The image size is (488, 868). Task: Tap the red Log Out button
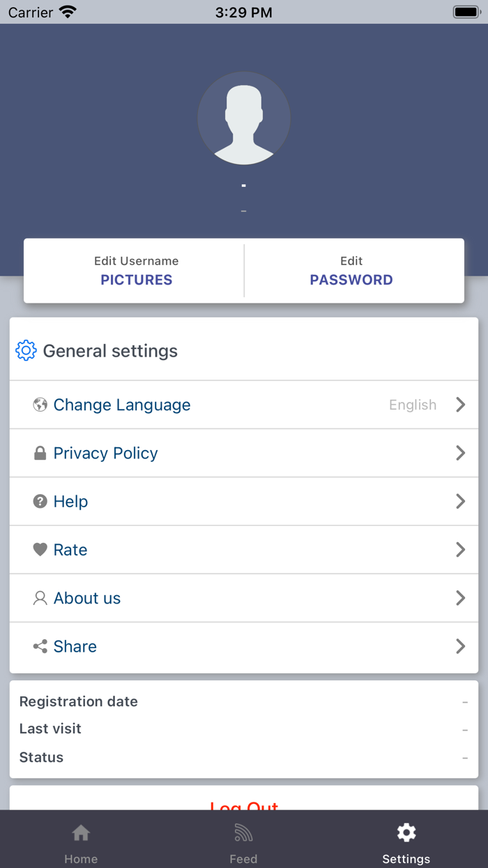click(x=244, y=805)
